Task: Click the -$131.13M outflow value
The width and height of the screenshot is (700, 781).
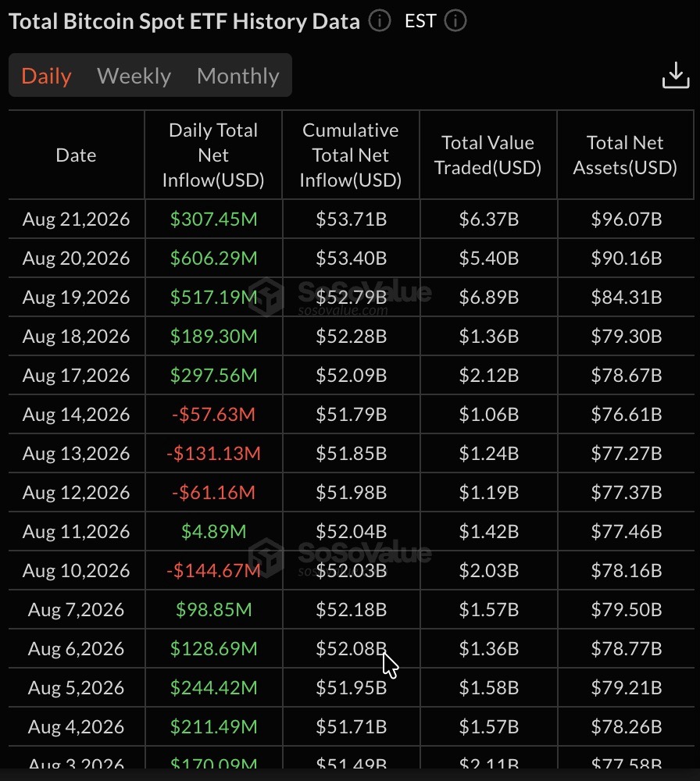Action: pos(214,453)
